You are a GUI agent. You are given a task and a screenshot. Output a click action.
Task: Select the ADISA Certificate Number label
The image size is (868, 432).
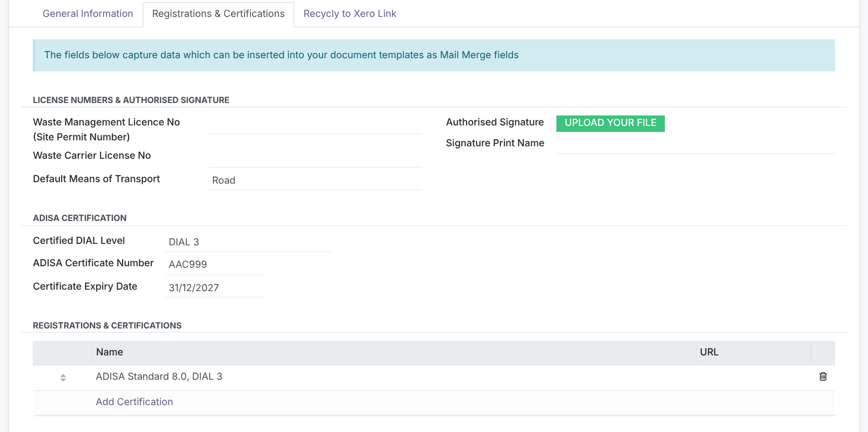[x=93, y=263]
